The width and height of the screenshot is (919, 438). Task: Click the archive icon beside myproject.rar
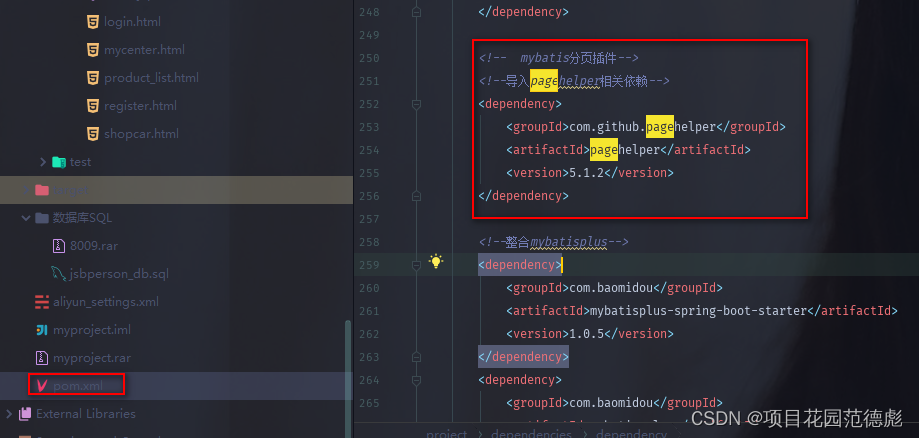tap(42, 358)
